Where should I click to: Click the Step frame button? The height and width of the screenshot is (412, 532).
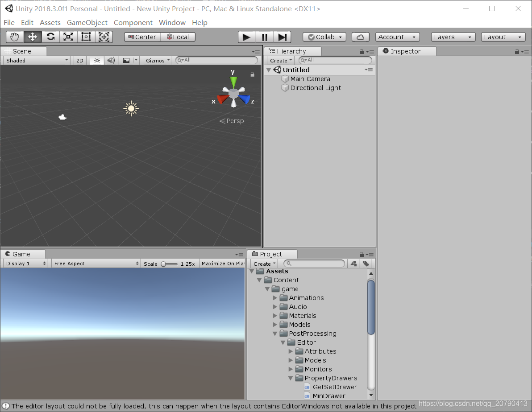[x=282, y=37]
